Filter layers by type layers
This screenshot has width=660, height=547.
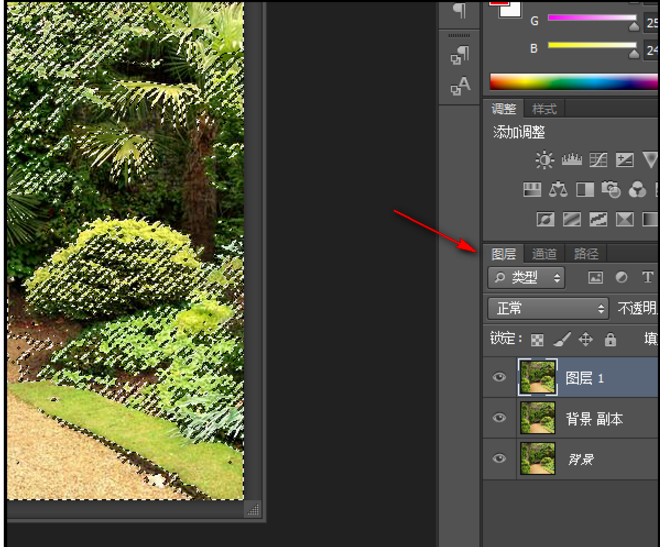[647, 277]
